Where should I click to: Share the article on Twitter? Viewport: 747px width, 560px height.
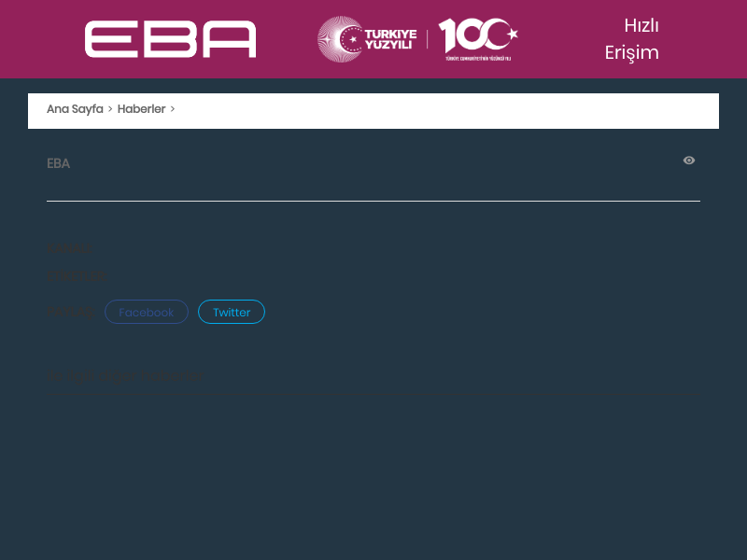pos(232,312)
